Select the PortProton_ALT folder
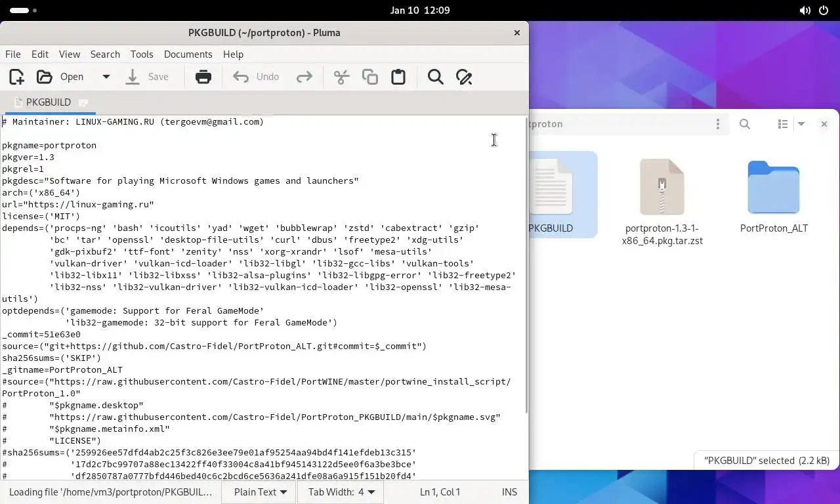The height and width of the screenshot is (504, 840). coord(774,196)
